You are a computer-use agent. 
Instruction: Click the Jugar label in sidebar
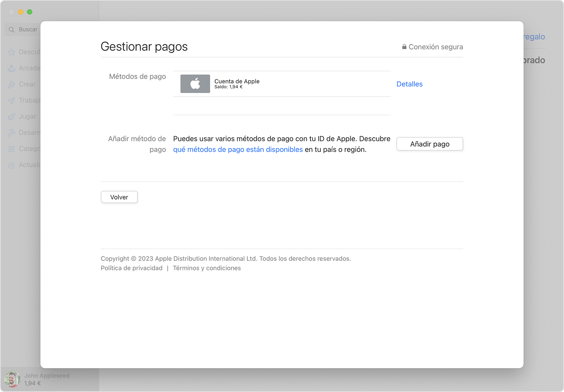[x=27, y=117]
